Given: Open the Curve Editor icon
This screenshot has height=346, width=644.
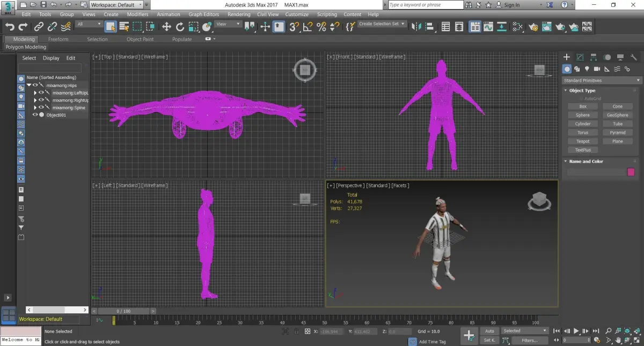Looking at the screenshot, I should [488, 26].
